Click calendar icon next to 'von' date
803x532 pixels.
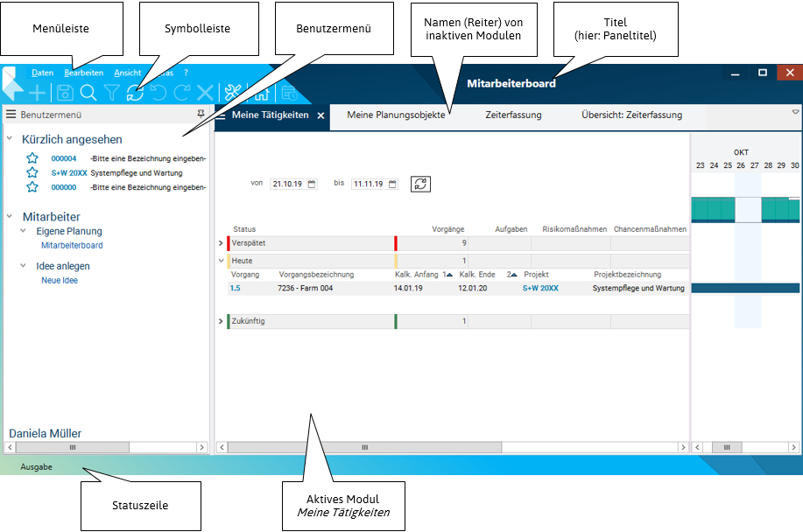tap(312, 184)
